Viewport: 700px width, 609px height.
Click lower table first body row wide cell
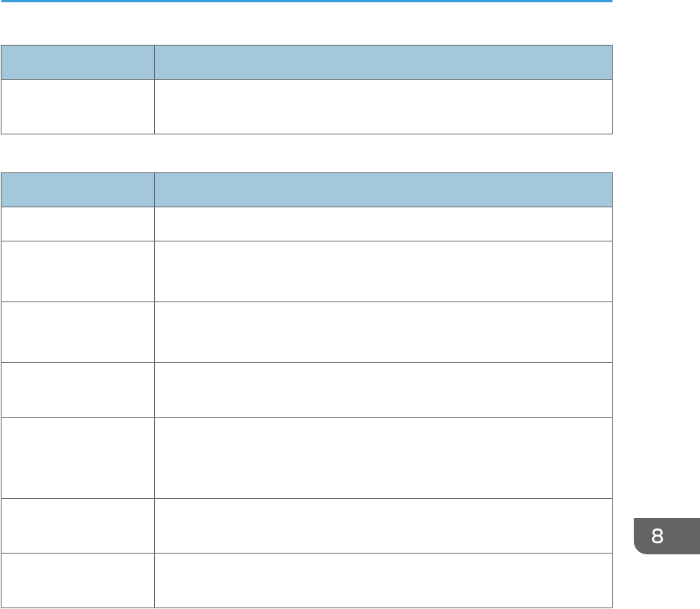tap(383, 224)
